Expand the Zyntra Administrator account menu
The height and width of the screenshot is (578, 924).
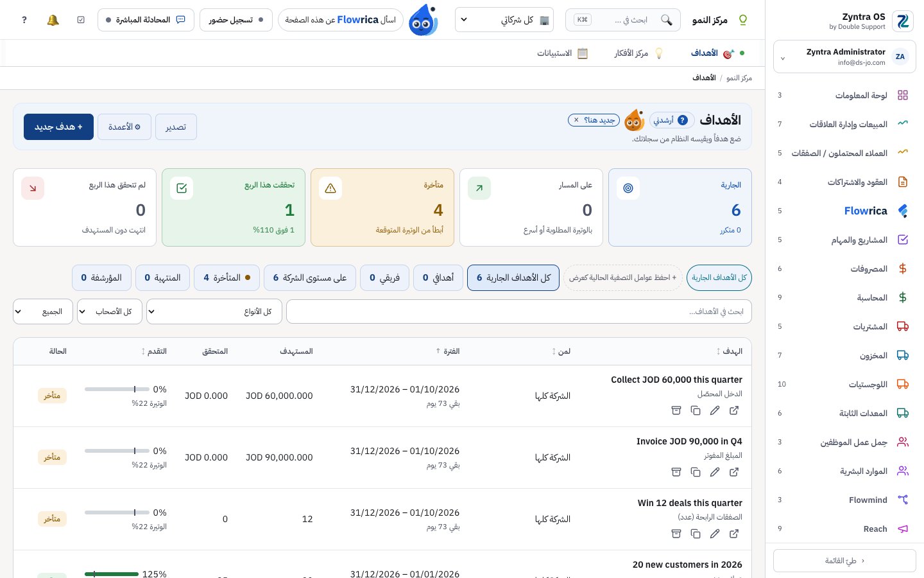click(x=844, y=57)
